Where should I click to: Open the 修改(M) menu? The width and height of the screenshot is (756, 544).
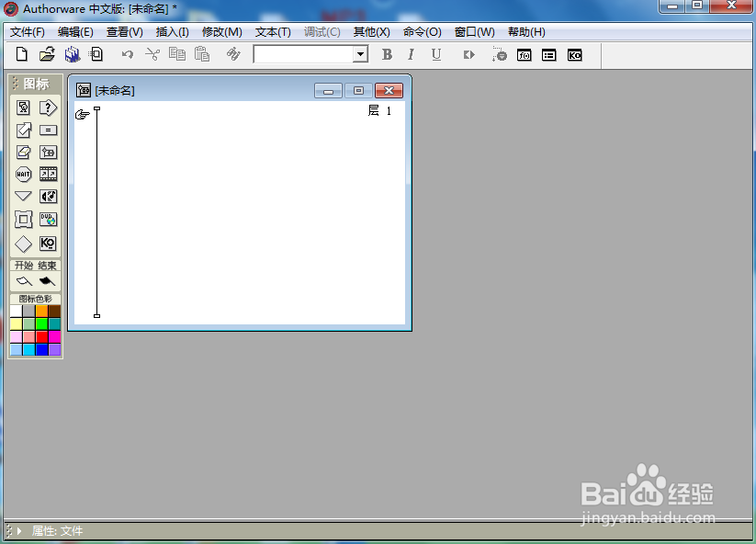(221, 32)
